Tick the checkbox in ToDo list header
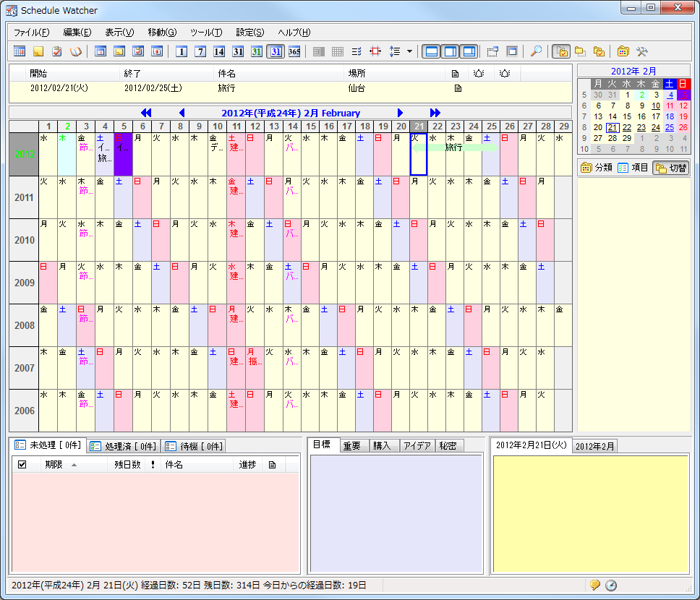Screen dimensions: 700x600 [22, 465]
